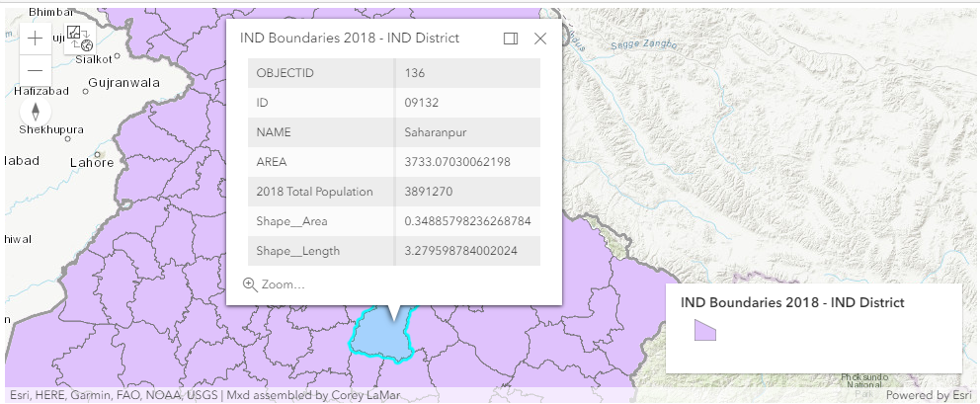This screenshot has height=404, width=980.
Task: Click the 2018 Total Population value
Action: [429, 192]
